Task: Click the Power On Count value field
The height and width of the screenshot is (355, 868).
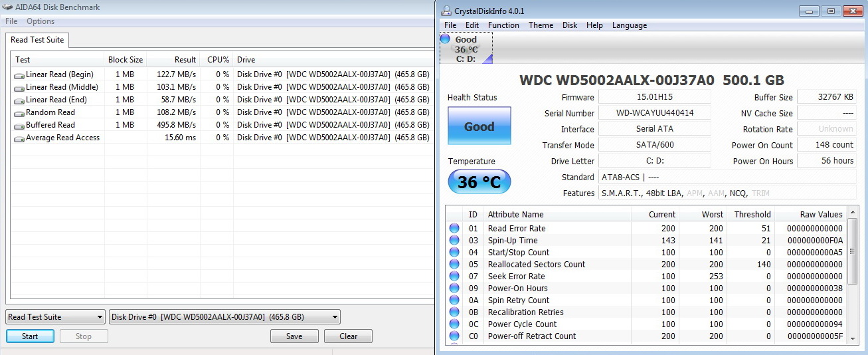Action: (827, 145)
